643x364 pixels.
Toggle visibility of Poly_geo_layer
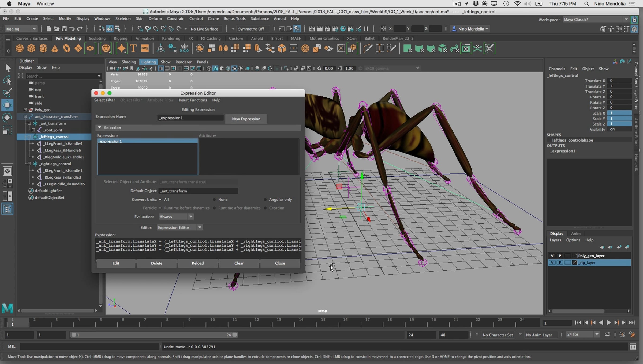click(552, 256)
